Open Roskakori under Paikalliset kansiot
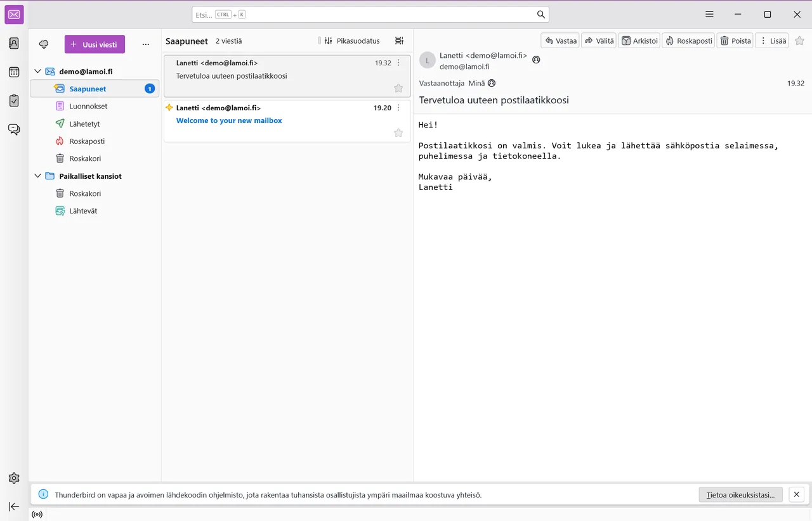Image resolution: width=812 pixels, height=521 pixels. tap(95, 193)
